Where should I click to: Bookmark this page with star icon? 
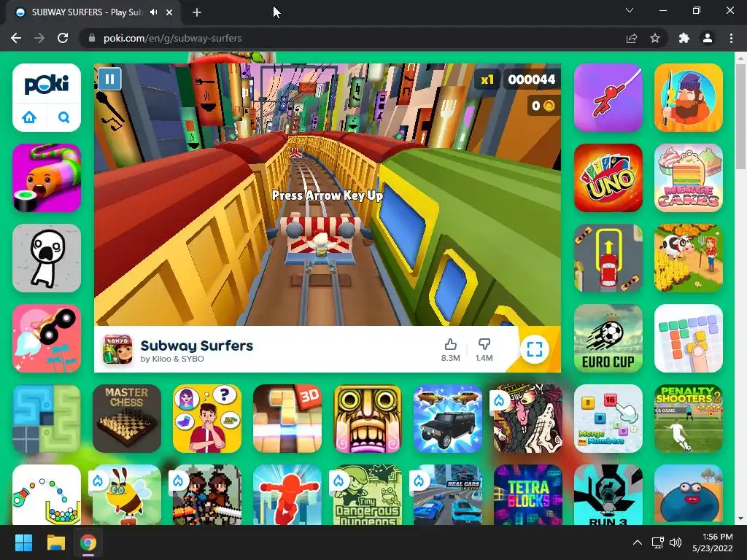point(655,38)
